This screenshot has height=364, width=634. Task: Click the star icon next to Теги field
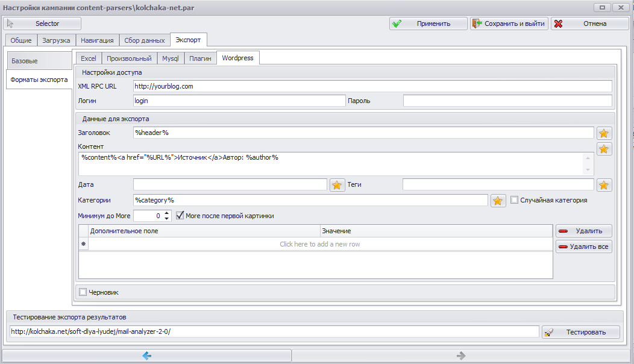[x=604, y=185]
